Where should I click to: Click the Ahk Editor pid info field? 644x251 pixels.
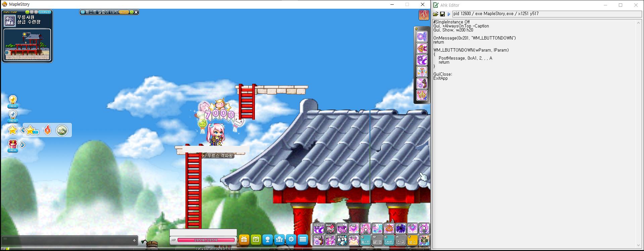(547, 14)
